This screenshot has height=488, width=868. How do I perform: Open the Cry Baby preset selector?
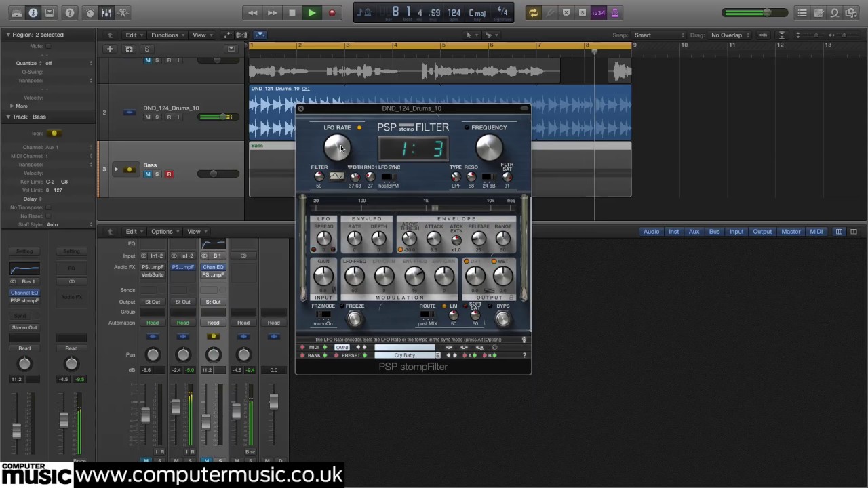click(407, 355)
